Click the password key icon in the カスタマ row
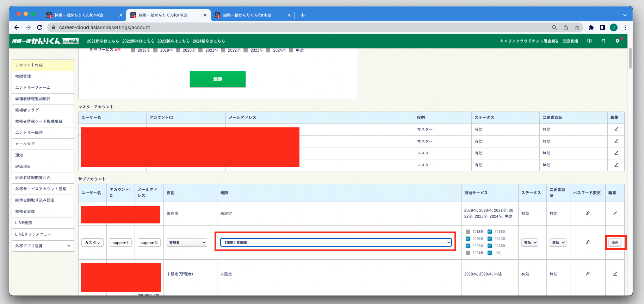644x304 pixels. click(588, 242)
